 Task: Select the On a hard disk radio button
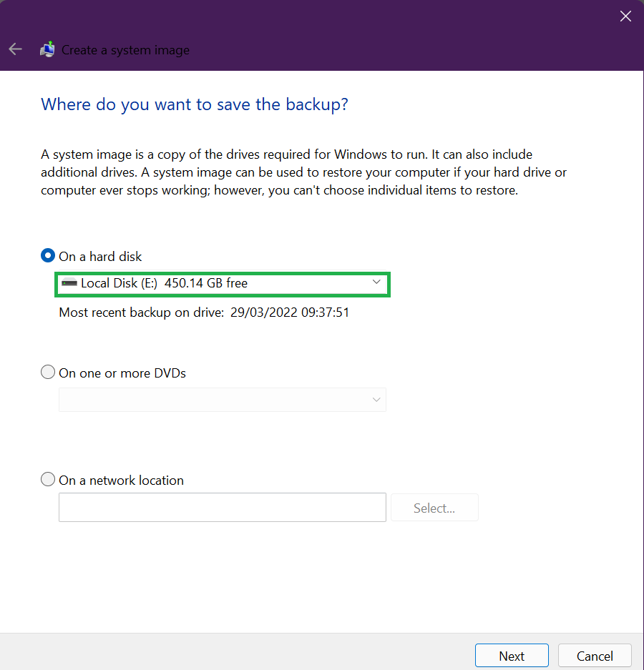tap(47, 255)
